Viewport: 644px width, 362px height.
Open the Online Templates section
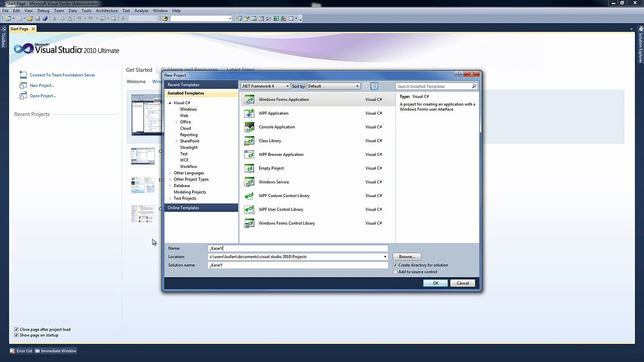[201, 208]
